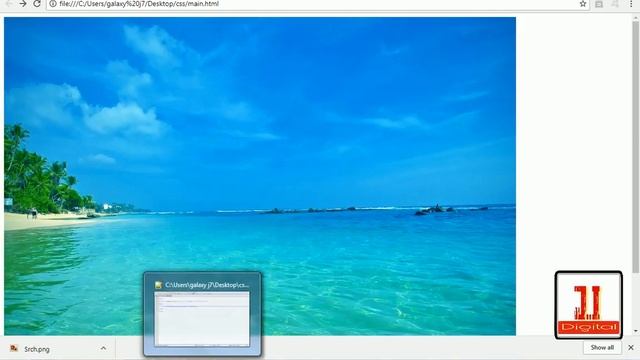The image size is (640, 360).
Task: Open the site information icon
Action: (53, 4)
